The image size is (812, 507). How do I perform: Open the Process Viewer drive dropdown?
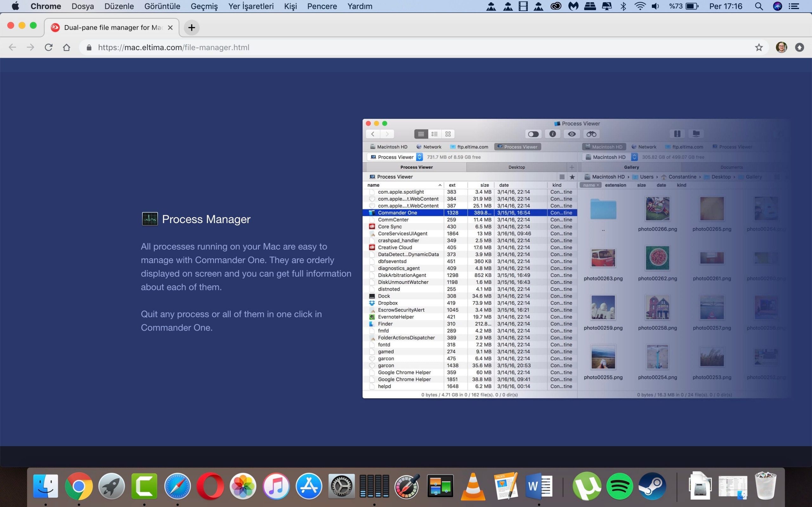pyautogui.click(x=419, y=157)
